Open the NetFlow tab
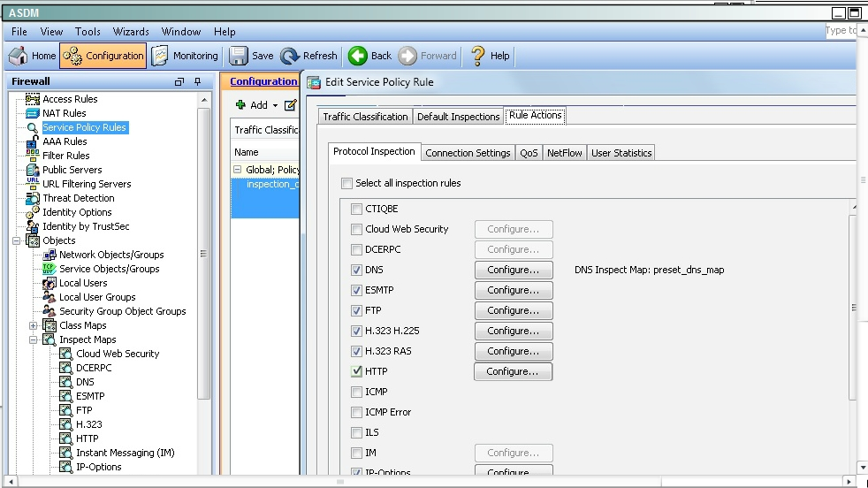Screen dimensions: 868x488 [565, 153]
